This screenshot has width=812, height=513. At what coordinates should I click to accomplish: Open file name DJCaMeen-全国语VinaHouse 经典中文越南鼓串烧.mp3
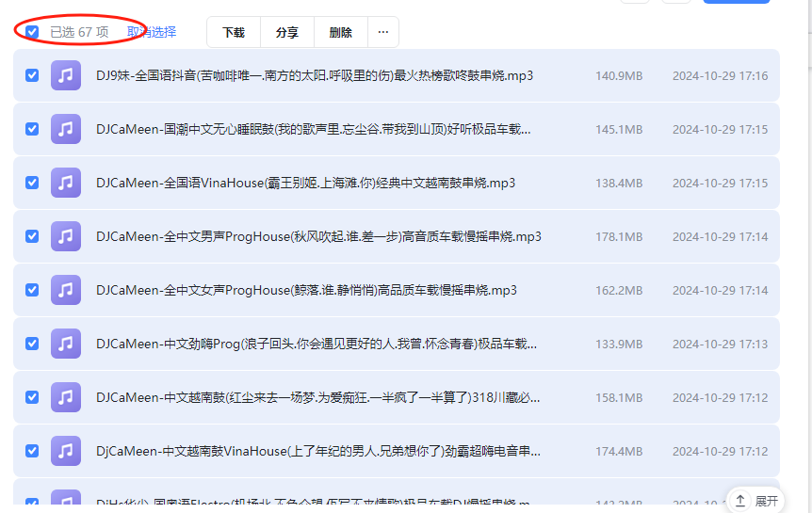(305, 183)
